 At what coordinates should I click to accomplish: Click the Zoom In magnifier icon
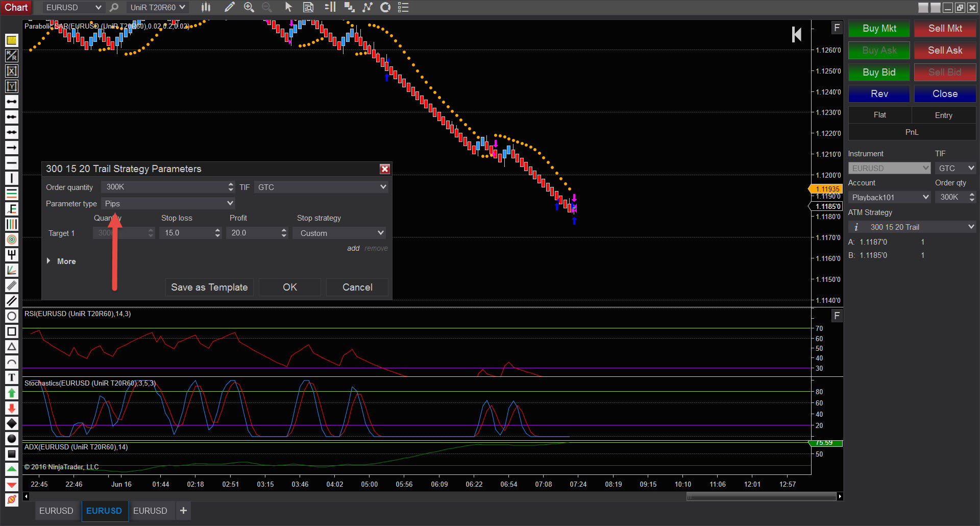click(249, 7)
